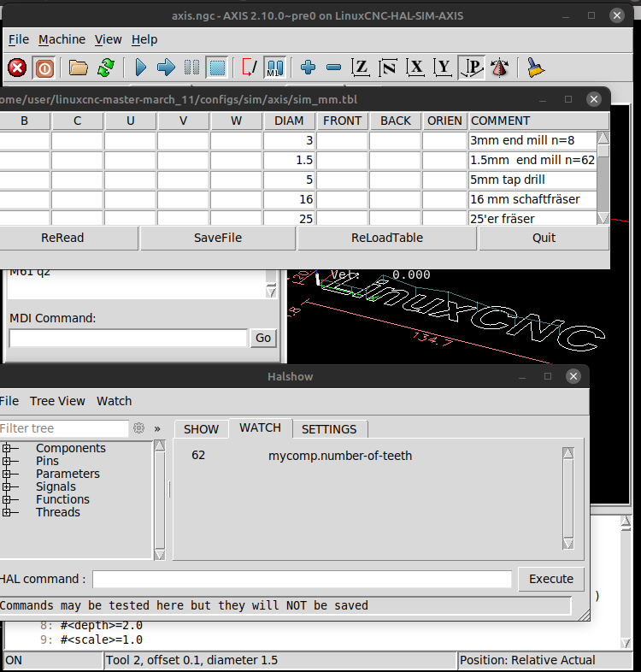Zoom out with the blue minus icon
The height and width of the screenshot is (672, 641).
pyautogui.click(x=333, y=68)
